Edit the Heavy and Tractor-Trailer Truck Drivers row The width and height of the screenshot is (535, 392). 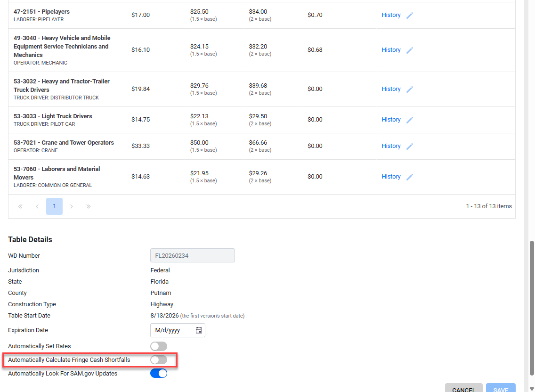(x=410, y=89)
